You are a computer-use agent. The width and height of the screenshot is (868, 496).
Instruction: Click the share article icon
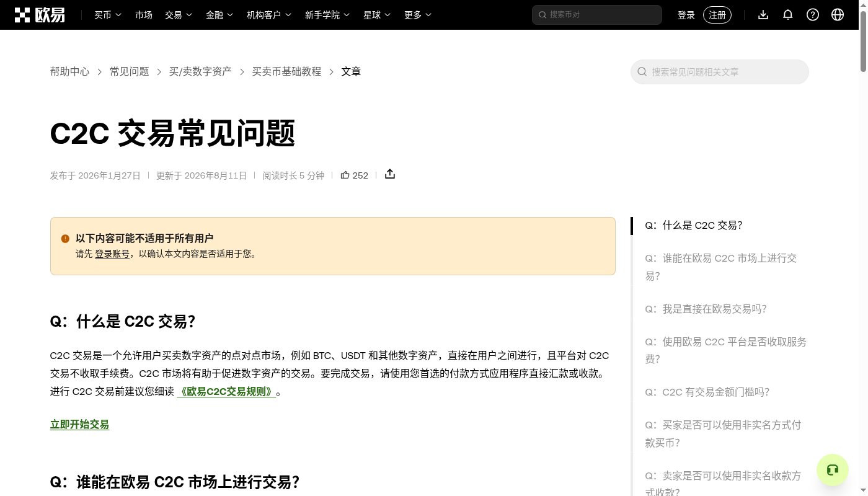click(390, 174)
